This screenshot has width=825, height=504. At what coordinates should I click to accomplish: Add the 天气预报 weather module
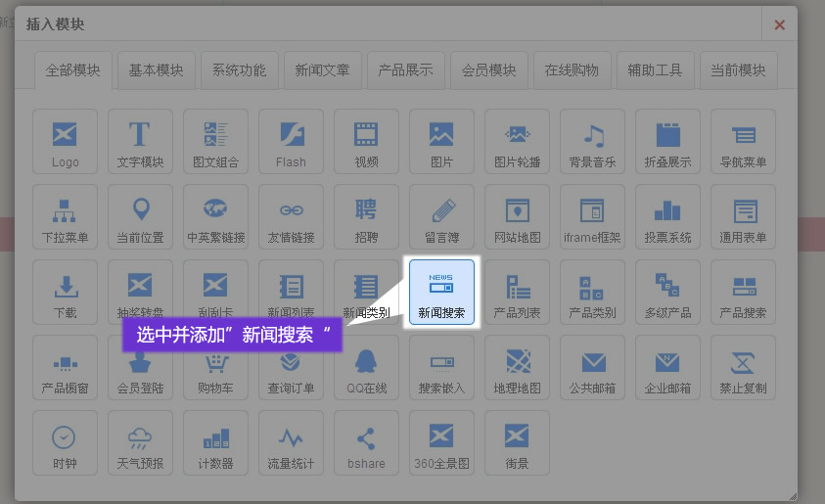[140, 443]
